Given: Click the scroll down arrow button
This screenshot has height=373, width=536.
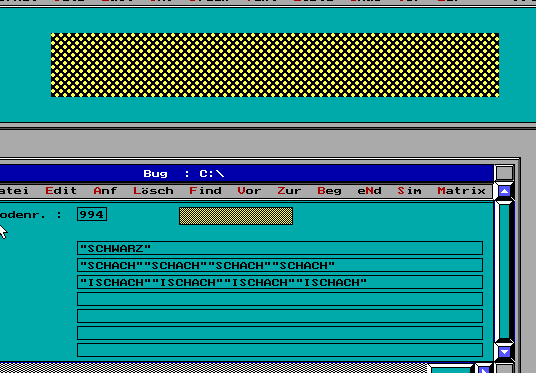Looking at the screenshot, I should click(504, 351).
